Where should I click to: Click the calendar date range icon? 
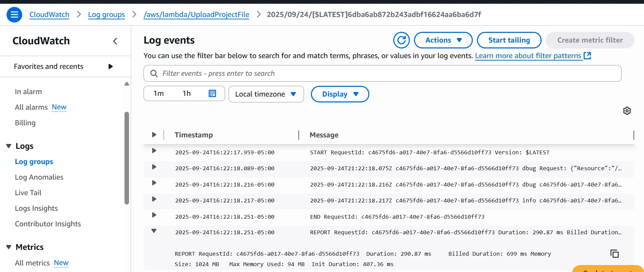pos(212,93)
